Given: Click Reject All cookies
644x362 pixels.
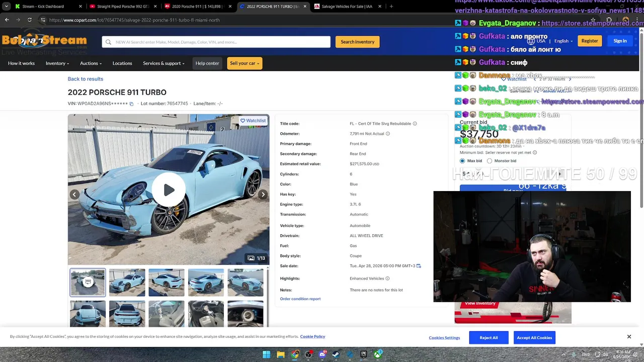Looking at the screenshot, I should coord(489,337).
